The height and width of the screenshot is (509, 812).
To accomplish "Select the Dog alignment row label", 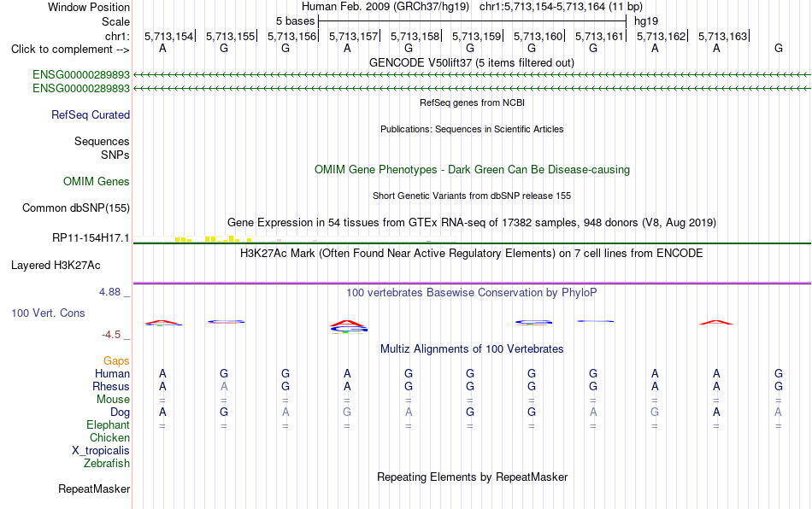I will pyautogui.click(x=121, y=412).
